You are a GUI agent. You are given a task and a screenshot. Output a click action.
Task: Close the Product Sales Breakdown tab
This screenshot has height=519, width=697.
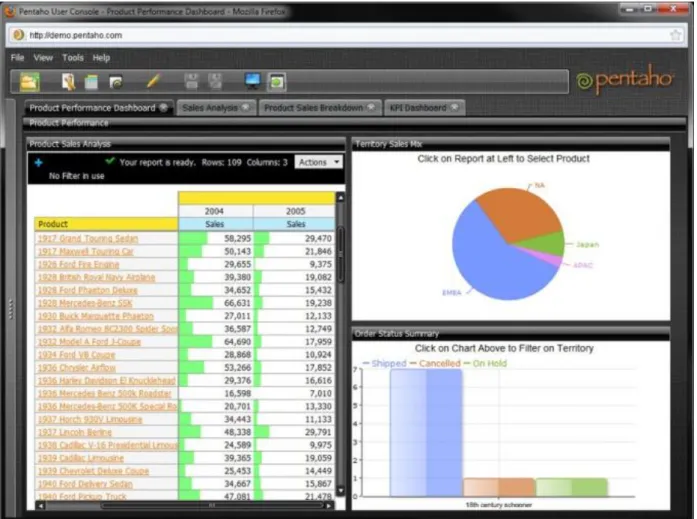tap(371, 108)
